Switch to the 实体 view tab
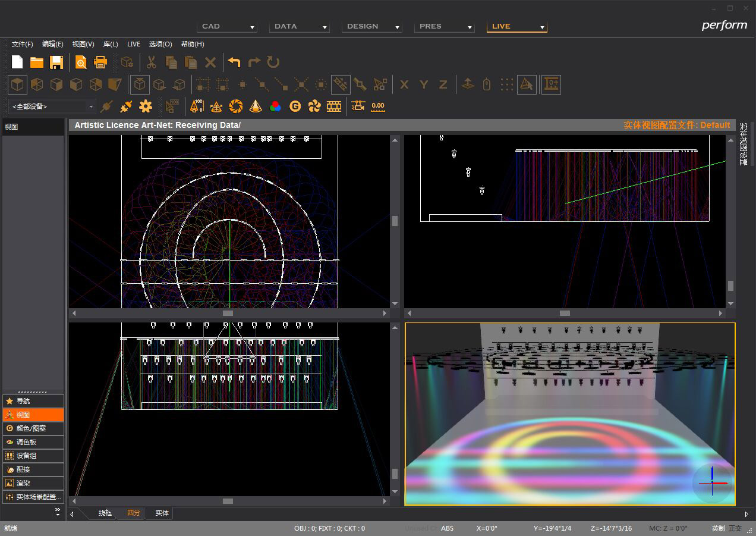 (x=162, y=513)
